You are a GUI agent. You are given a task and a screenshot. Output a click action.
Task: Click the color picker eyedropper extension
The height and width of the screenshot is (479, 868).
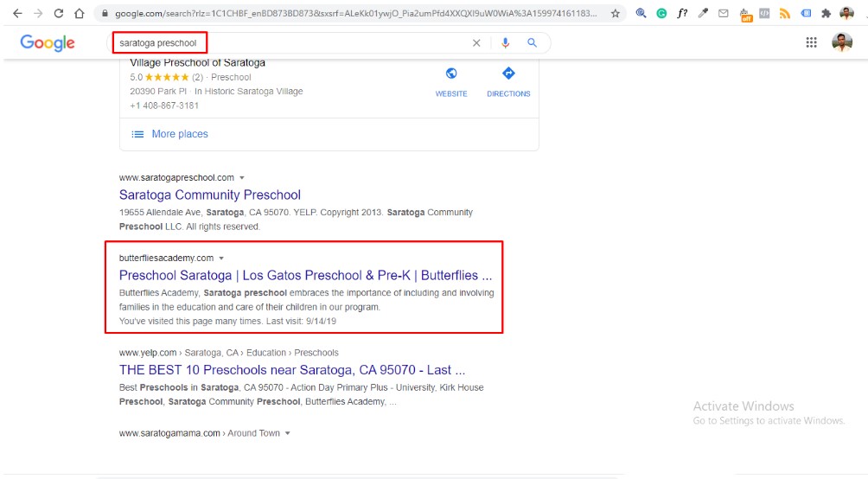click(703, 14)
